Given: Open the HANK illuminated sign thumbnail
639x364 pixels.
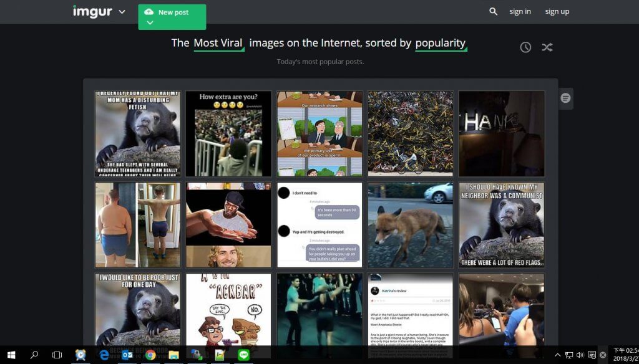Looking at the screenshot, I should [x=501, y=133].
